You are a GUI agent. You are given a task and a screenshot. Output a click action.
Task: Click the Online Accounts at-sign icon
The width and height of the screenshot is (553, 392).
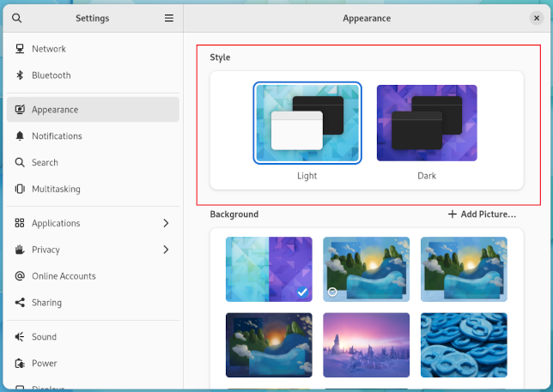[20, 276]
